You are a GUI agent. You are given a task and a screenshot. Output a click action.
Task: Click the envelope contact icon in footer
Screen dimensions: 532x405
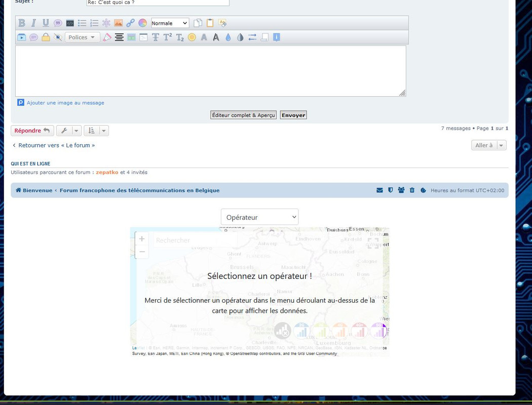click(379, 190)
